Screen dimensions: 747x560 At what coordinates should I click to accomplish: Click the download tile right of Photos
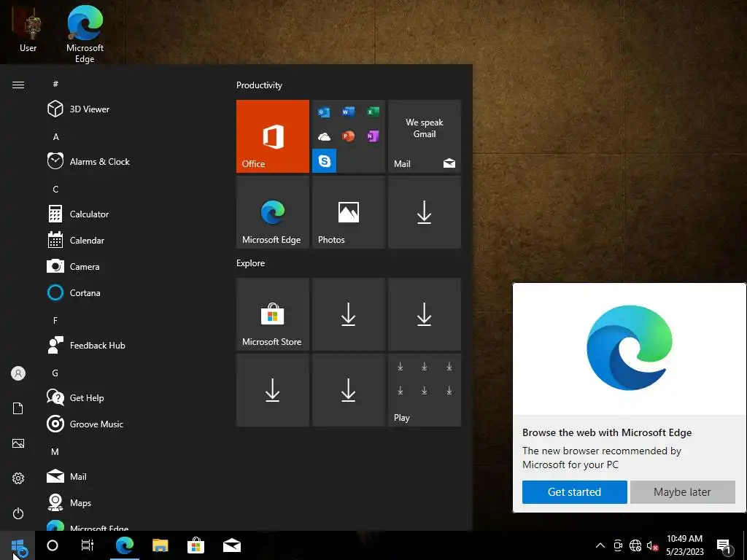click(425, 212)
